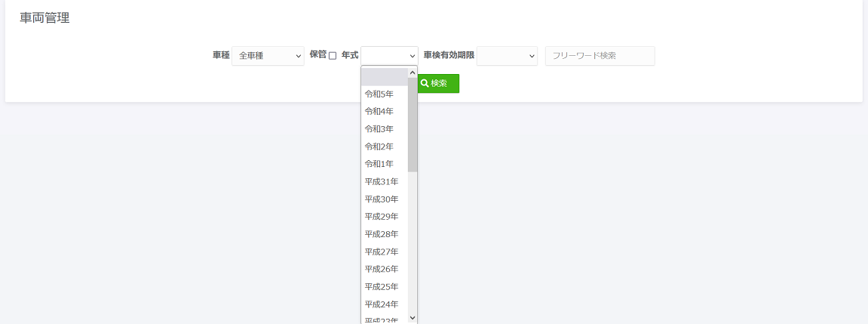This screenshot has width=868, height=324.
Task: Pick 令和1年 from the year options
Action: [x=379, y=164]
